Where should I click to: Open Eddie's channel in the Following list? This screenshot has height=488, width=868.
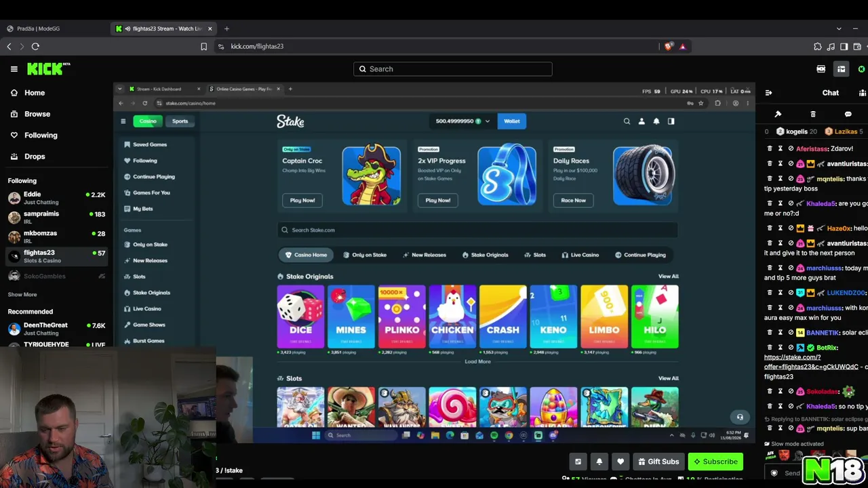[x=56, y=198]
